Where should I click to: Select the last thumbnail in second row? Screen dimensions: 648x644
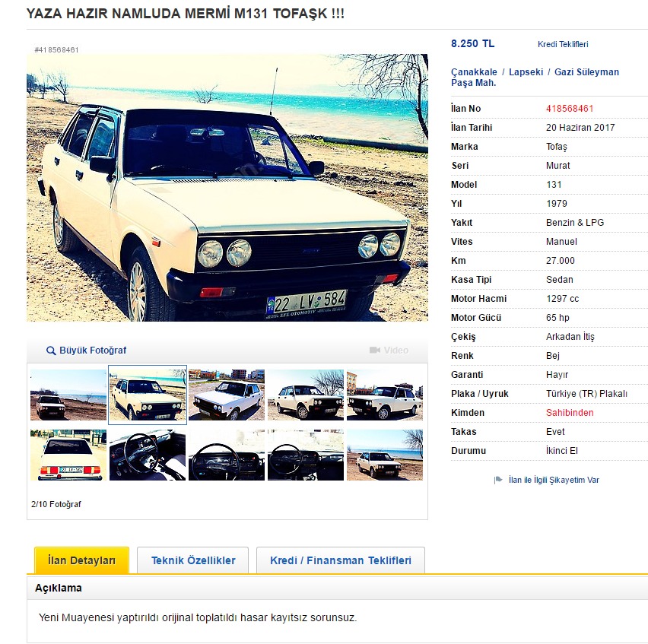pyautogui.click(x=385, y=455)
